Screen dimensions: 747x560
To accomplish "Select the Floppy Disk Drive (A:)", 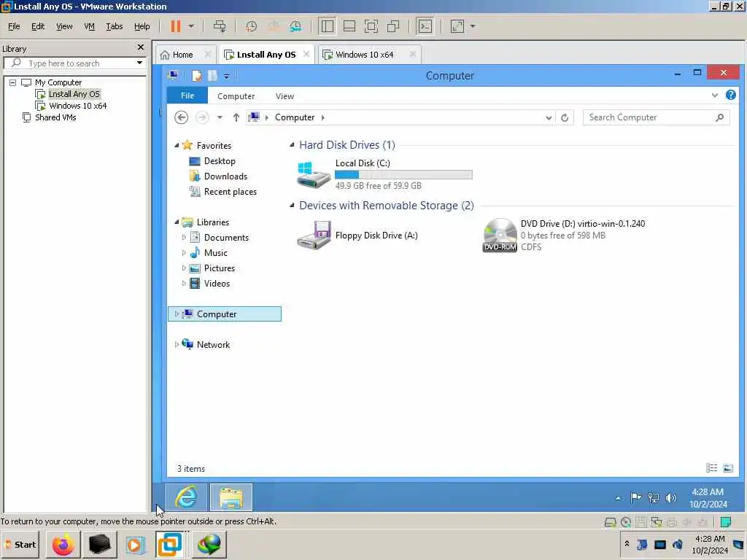I will click(357, 236).
